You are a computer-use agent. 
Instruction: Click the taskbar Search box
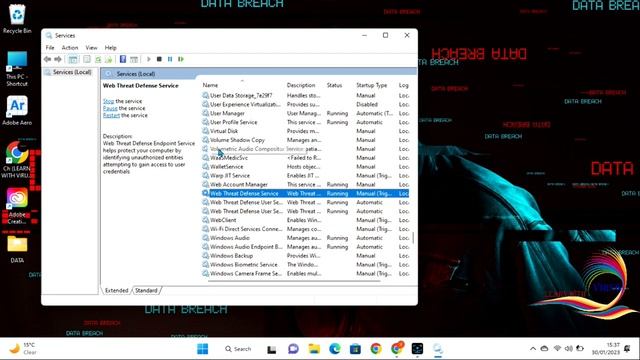tap(238, 349)
